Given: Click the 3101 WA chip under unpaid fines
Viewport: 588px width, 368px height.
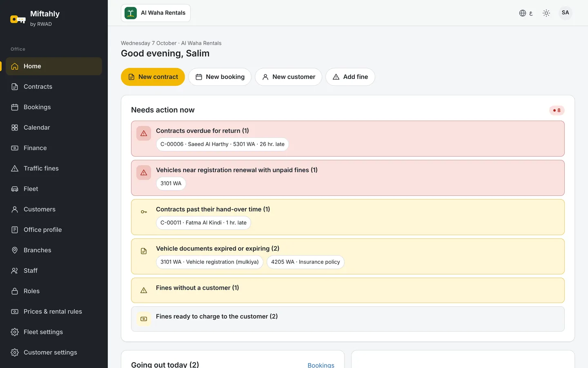Looking at the screenshot, I should 171,184.
